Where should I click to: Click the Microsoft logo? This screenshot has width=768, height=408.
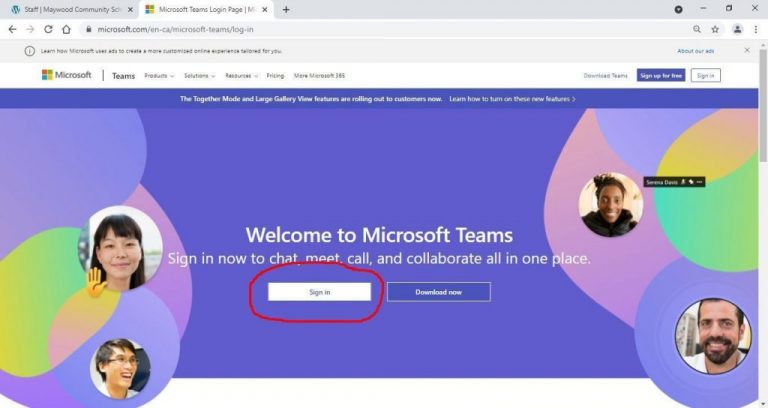[x=66, y=75]
